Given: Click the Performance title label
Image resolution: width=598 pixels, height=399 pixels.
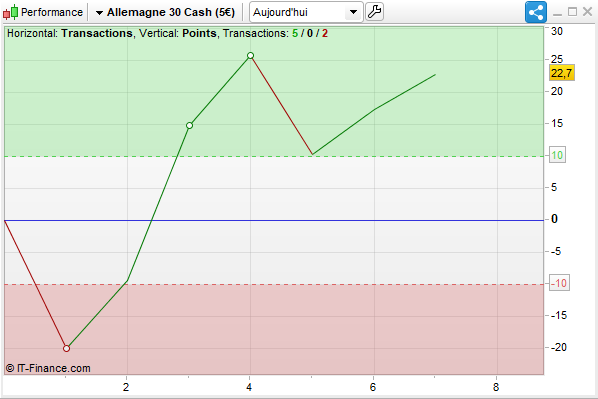Looking at the screenshot, I should click(x=52, y=12).
